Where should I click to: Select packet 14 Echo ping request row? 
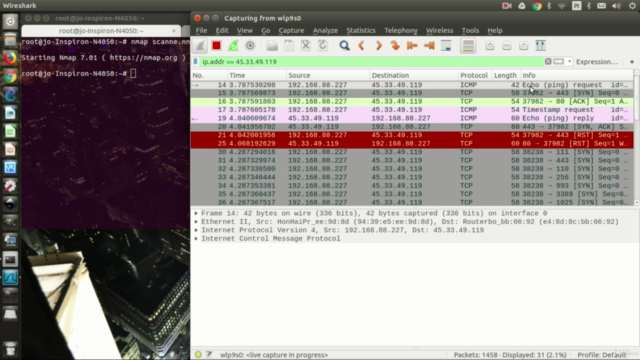[412, 85]
